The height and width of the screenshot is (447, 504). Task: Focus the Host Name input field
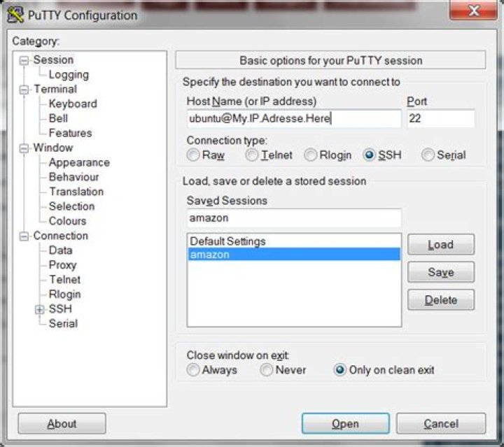(294, 118)
